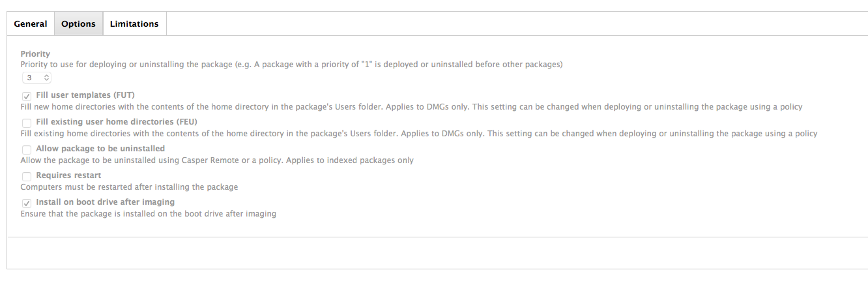Check the Requires restart checkbox

click(27, 176)
